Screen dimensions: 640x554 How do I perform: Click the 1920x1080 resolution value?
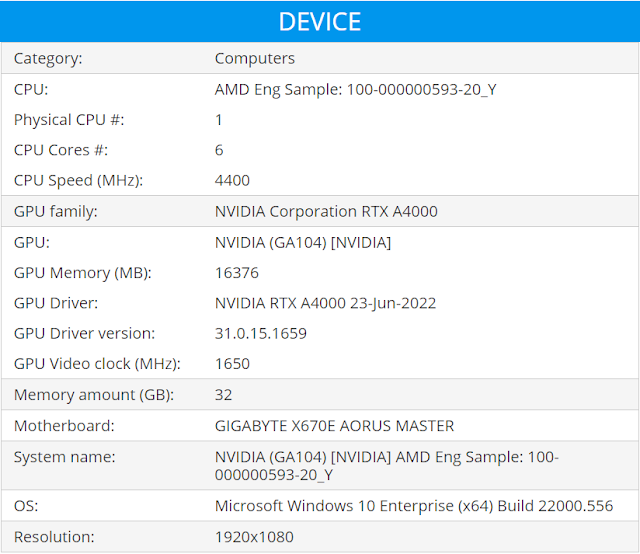tap(254, 537)
